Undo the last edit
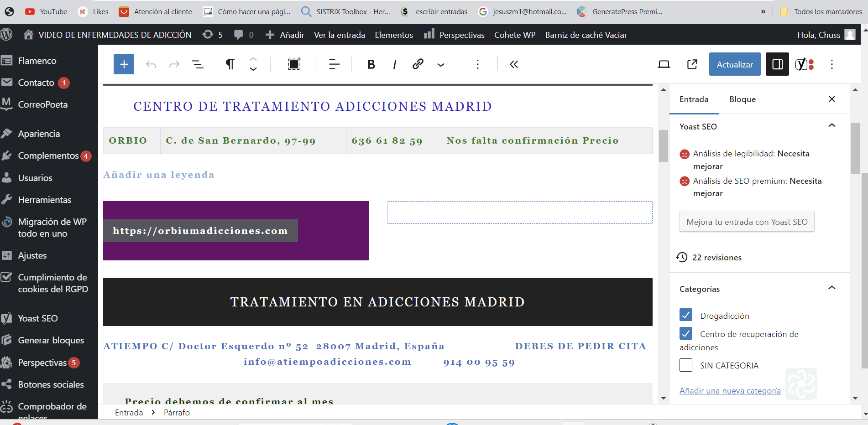 [x=151, y=64]
